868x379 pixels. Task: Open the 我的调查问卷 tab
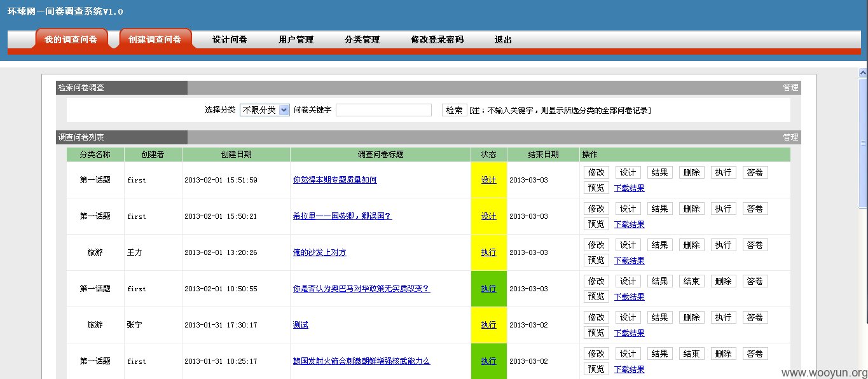coord(71,39)
